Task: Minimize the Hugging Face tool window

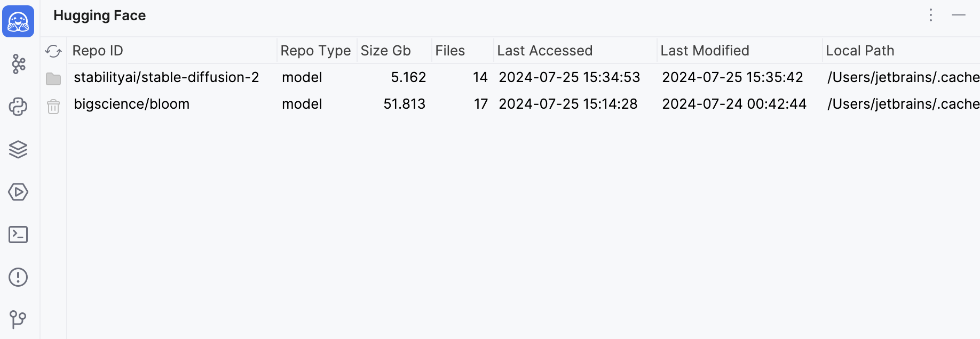Action: (959, 15)
